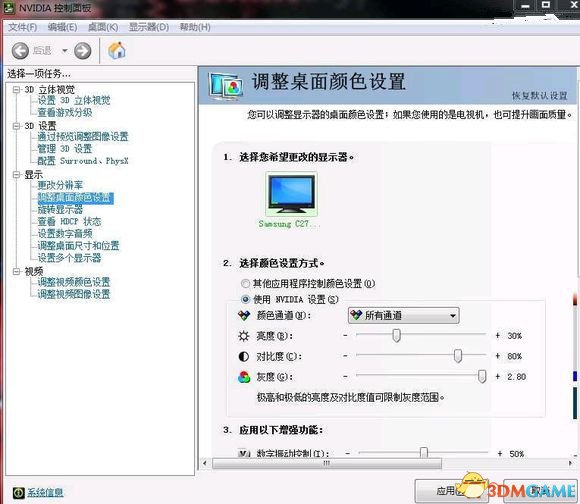Open 管理 3D 设置 task
Image resolution: width=580 pixels, height=504 pixels.
(x=65, y=149)
